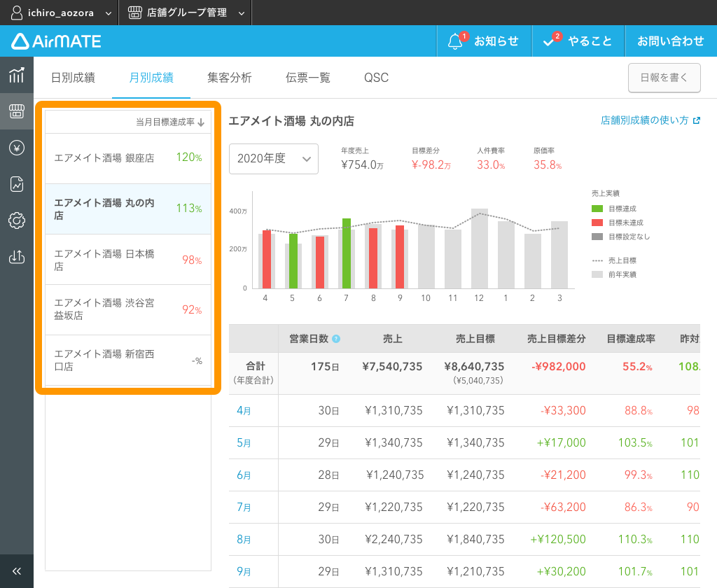Click the 売上目標 column header
717x588 pixels.
[x=475, y=339]
